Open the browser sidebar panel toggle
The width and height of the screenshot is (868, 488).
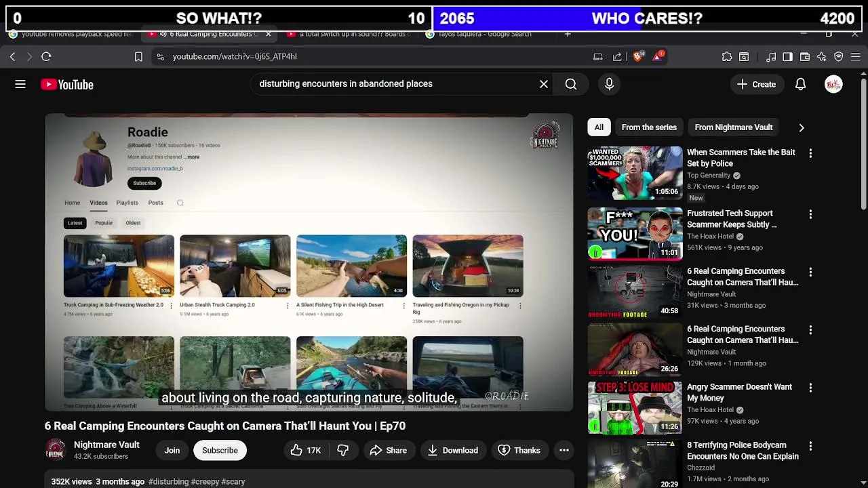click(x=787, y=57)
